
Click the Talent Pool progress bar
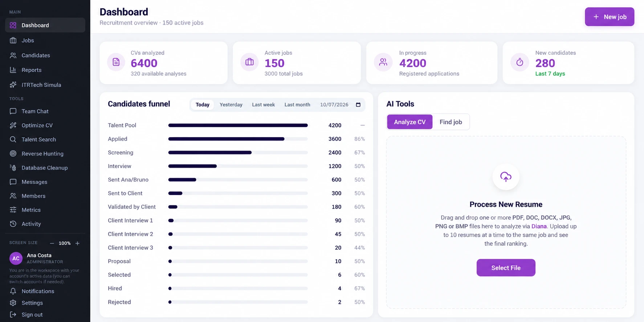coord(238,125)
